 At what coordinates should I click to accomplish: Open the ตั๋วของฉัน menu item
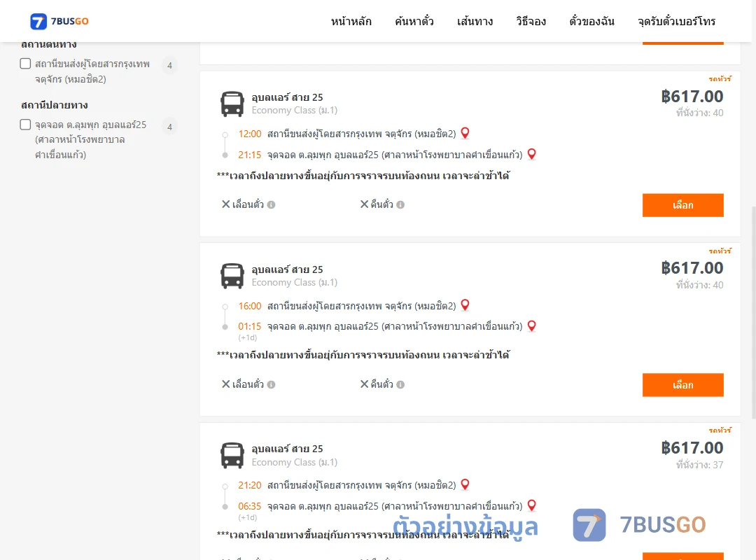click(x=591, y=21)
